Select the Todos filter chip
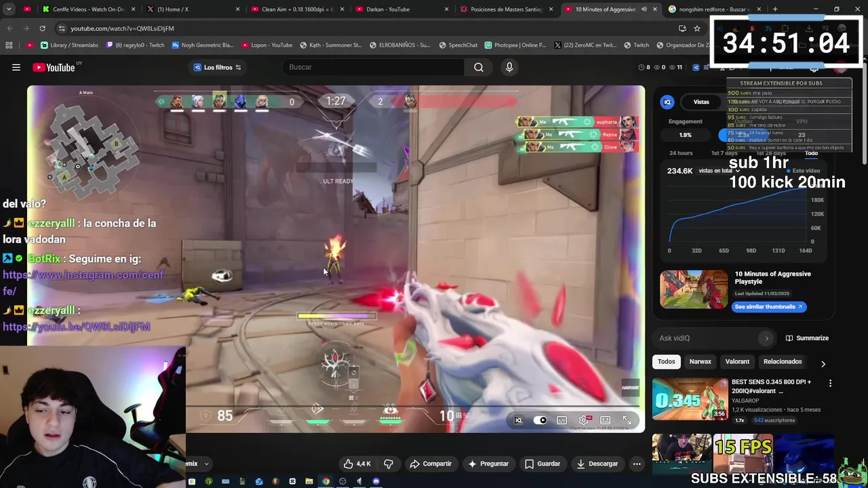 click(x=667, y=362)
